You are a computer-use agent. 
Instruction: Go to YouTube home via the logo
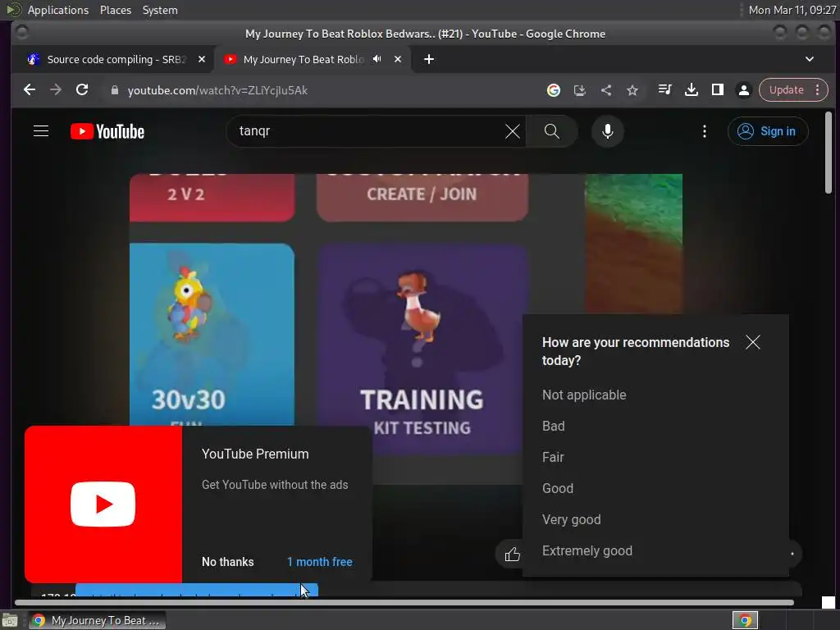(x=107, y=131)
